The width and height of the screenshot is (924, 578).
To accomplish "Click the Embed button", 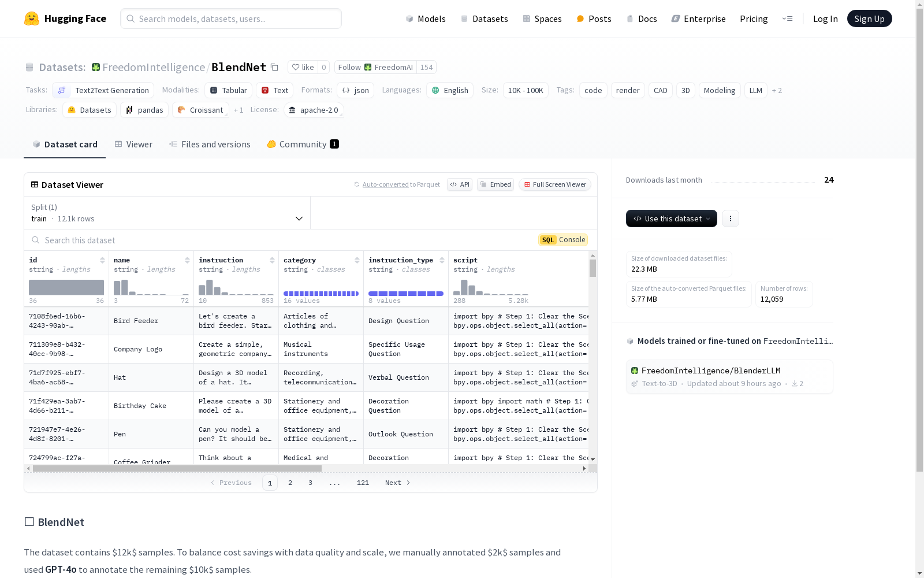I will click(x=495, y=184).
